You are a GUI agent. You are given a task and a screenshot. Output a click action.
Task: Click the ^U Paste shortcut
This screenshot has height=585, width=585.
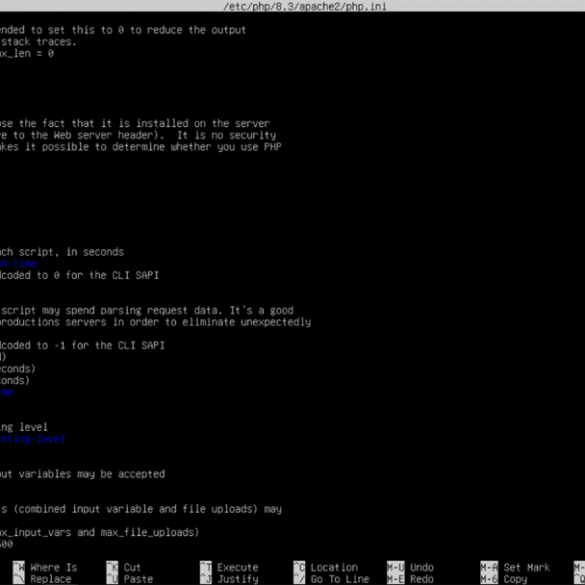click(130, 579)
